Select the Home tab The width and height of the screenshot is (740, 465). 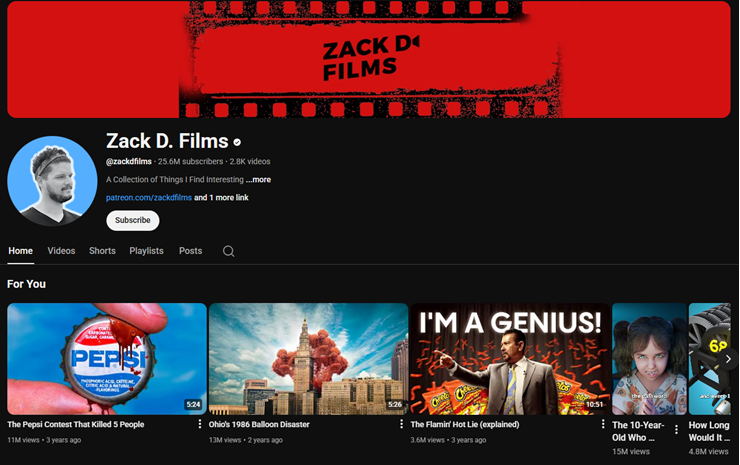pyautogui.click(x=20, y=251)
